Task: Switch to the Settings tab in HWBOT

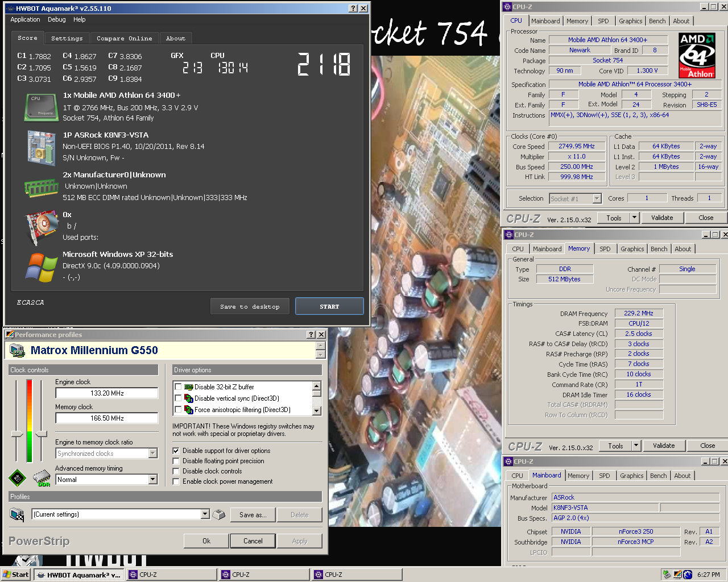Action: click(x=67, y=38)
